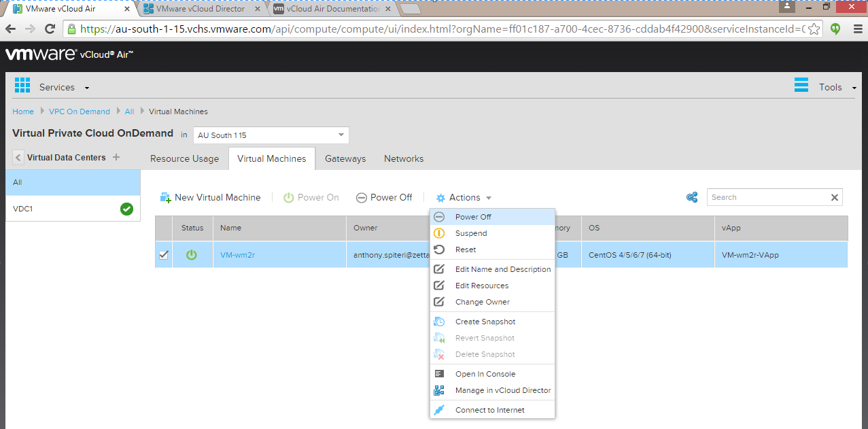Click the Hangouts extension icon

835,29
